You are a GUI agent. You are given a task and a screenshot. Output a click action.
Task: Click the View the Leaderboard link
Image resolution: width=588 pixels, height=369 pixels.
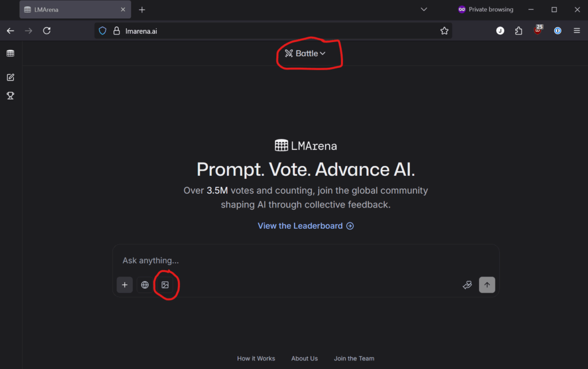point(305,225)
